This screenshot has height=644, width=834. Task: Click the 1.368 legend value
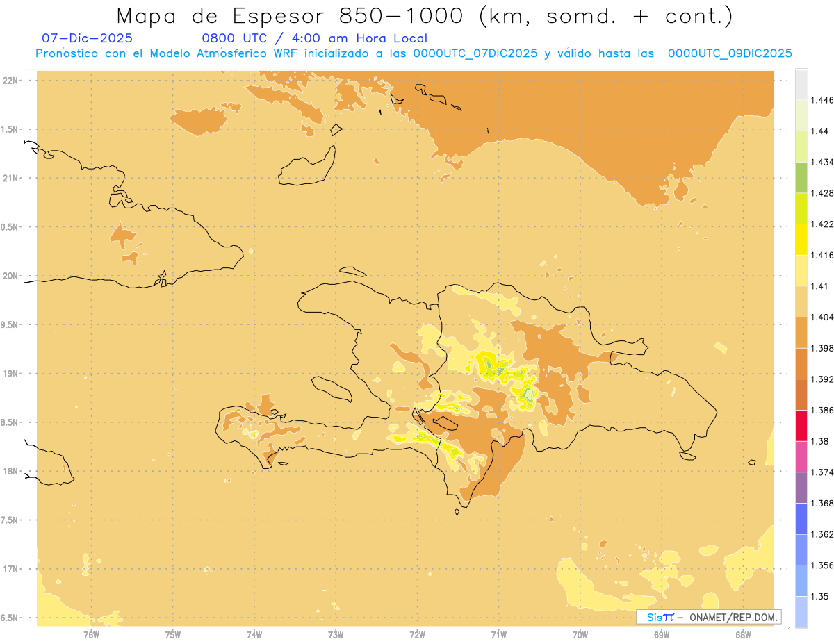point(822,503)
